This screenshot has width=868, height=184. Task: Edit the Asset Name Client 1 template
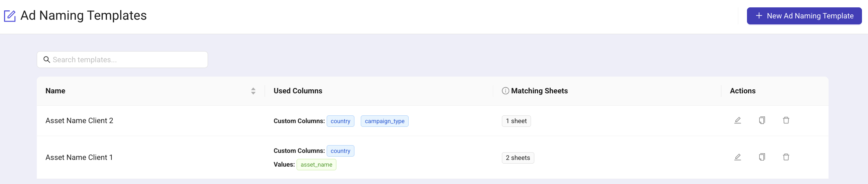coord(737,157)
